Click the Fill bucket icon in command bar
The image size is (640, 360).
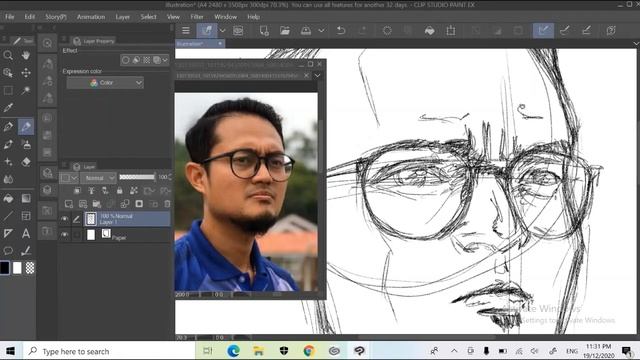click(x=429, y=31)
